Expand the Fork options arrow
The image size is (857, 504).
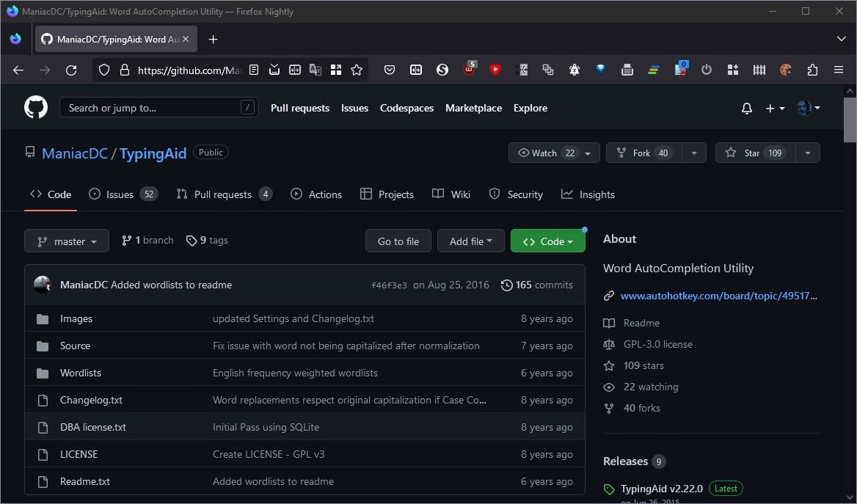point(693,153)
